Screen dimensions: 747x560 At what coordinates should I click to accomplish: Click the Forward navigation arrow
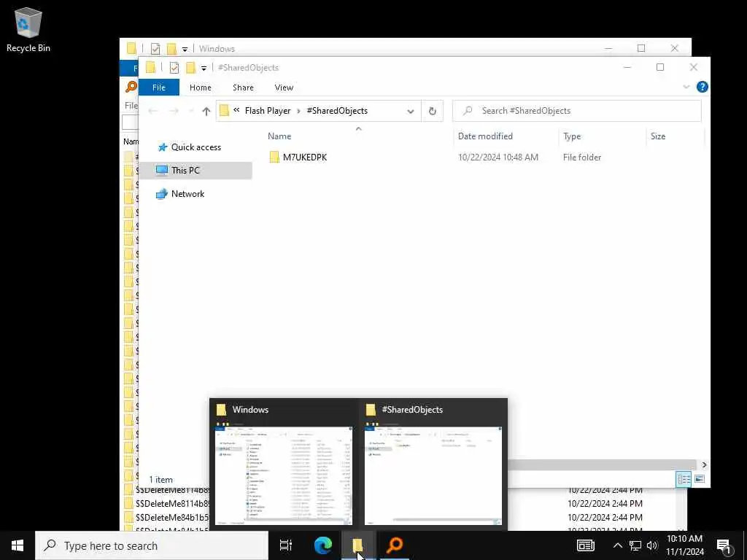point(174,111)
